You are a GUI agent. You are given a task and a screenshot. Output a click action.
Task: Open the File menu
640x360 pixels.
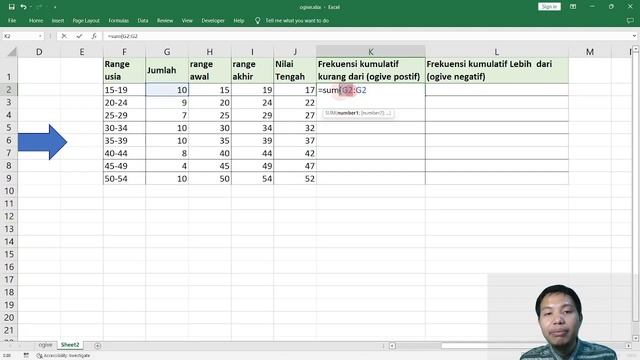coord(12,20)
